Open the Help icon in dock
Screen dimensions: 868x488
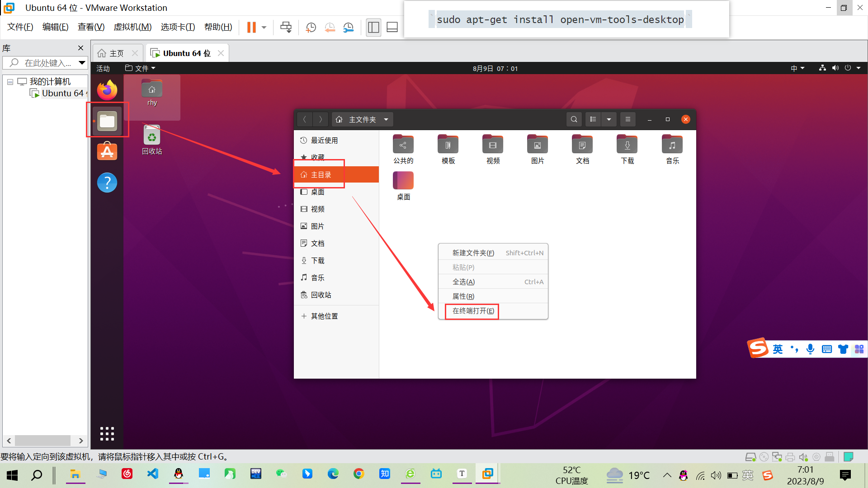tap(107, 183)
